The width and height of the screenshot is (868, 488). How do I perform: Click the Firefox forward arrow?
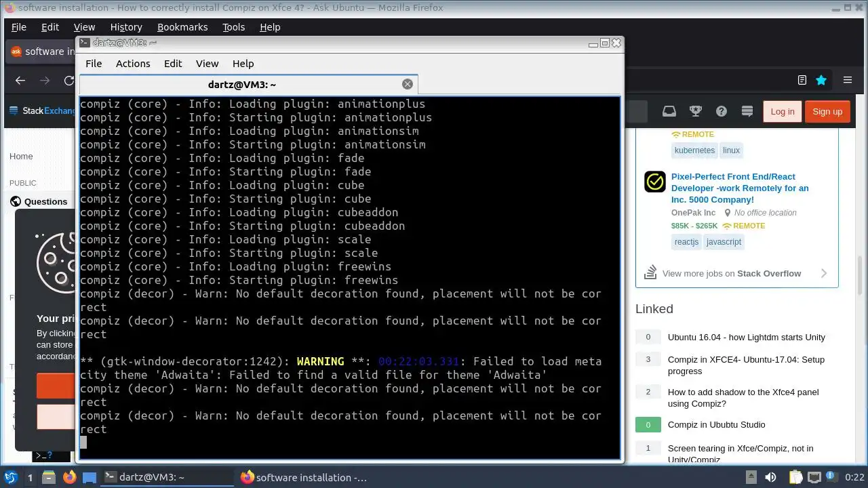45,80
